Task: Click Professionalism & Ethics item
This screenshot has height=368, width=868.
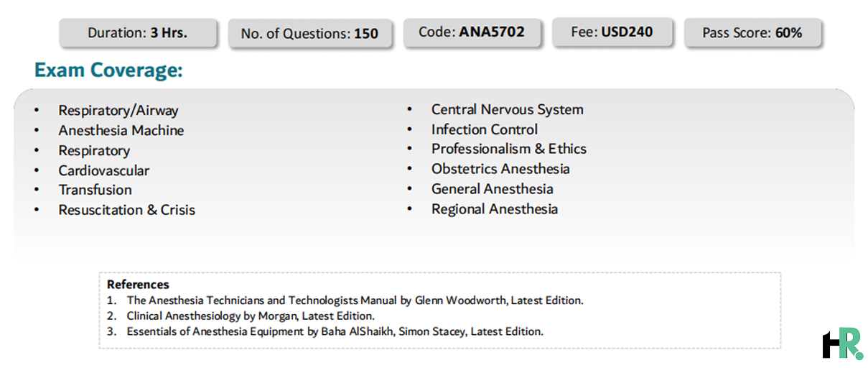Action: (x=509, y=149)
